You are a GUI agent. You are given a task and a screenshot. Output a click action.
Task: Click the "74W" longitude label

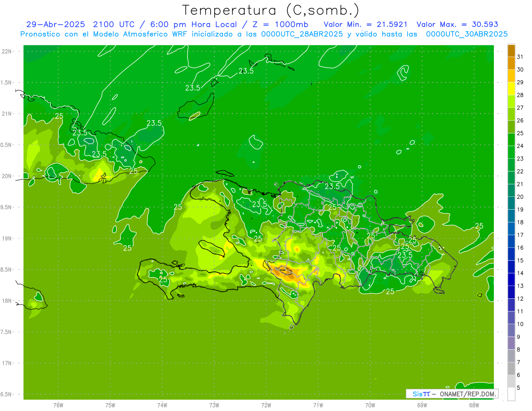point(162,405)
